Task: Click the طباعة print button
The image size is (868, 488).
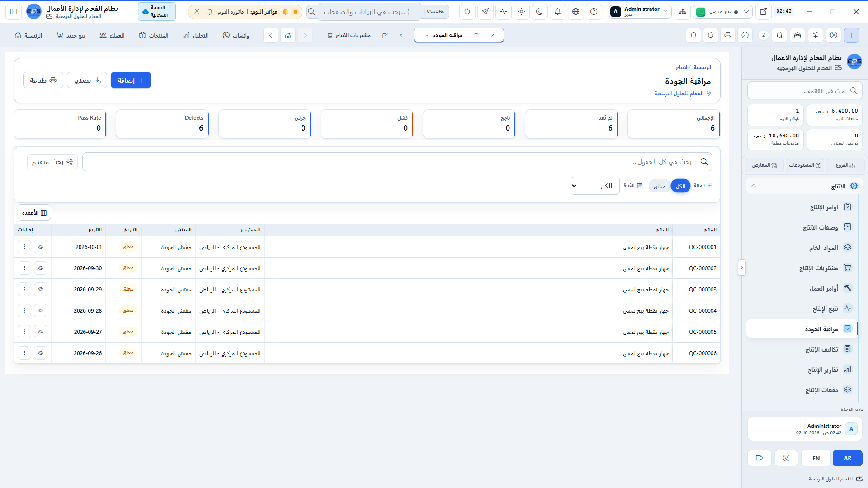Action: point(43,80)
